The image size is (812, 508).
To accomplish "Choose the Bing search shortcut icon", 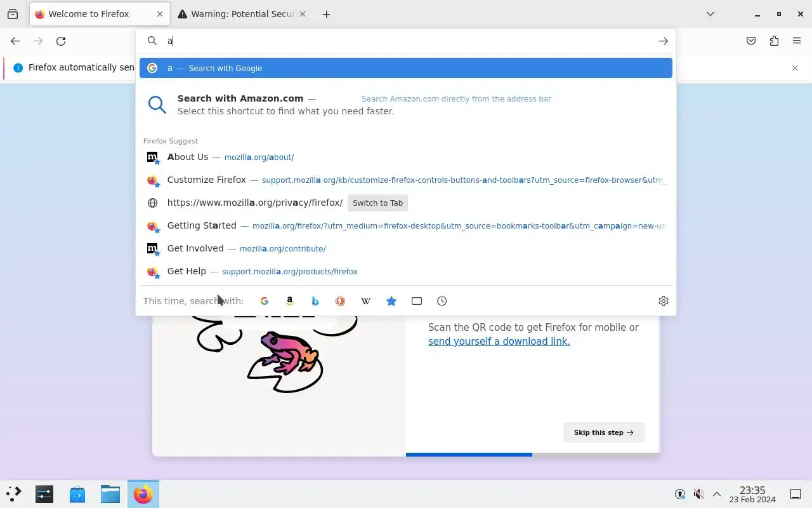I will point(315,301).
